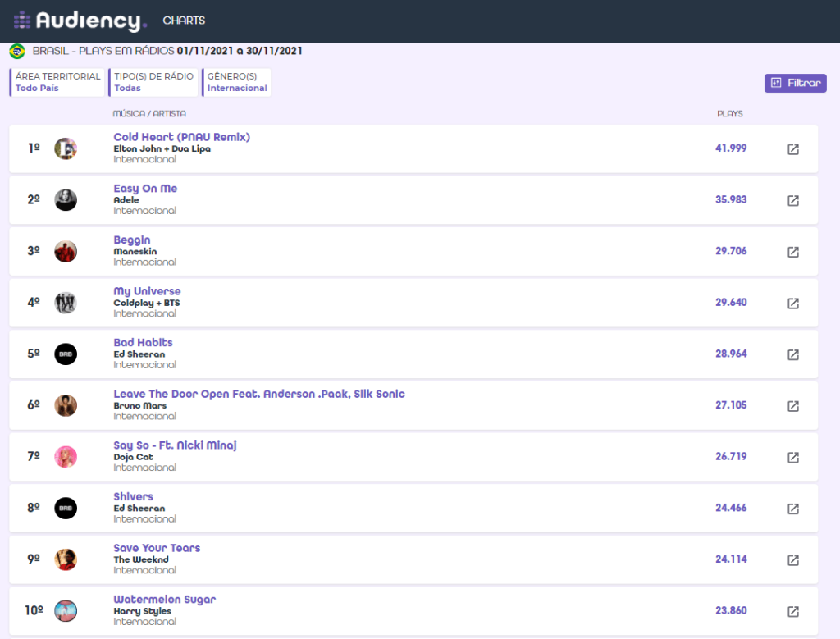This screenshot has height=639, width=840.
Task: Open external link icon for Say So
Action: point(793,458)
